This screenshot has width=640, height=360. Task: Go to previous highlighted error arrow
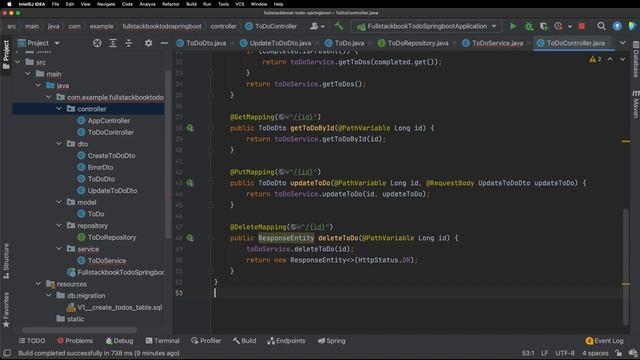610,59
